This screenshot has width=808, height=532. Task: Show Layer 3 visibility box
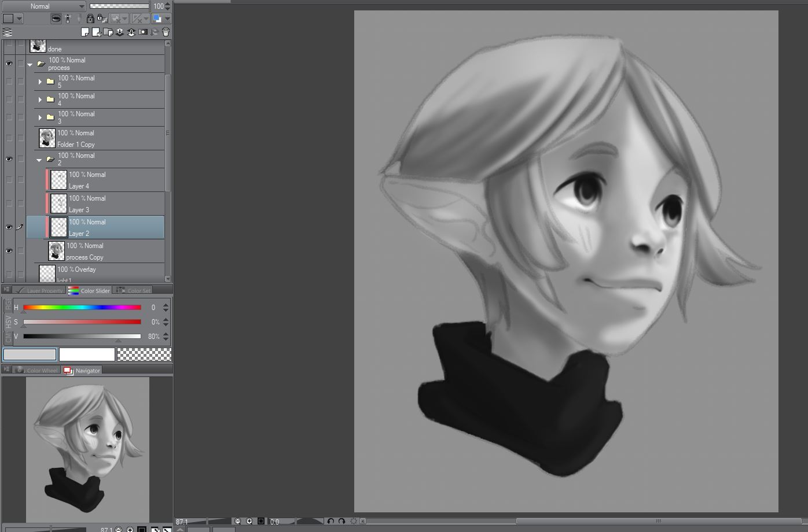(8, 203)
